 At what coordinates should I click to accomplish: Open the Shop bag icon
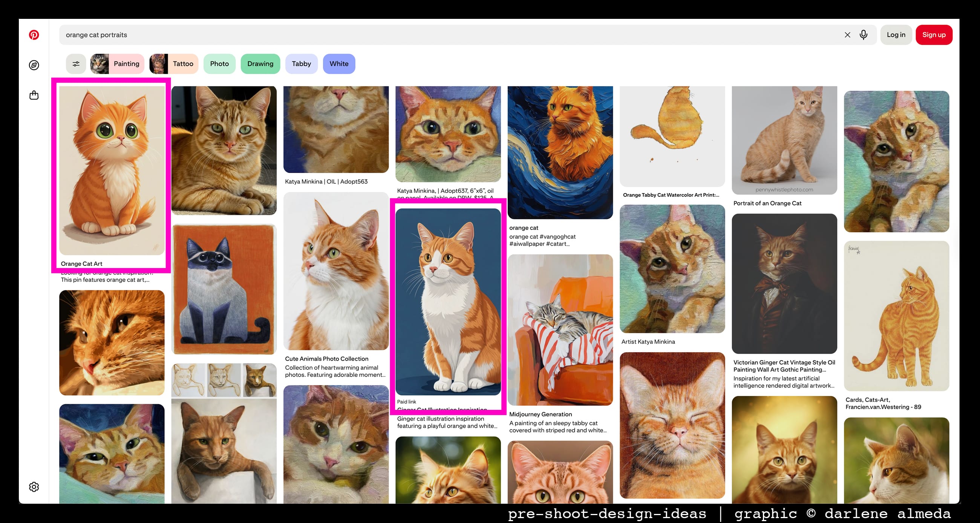[34, 95]
